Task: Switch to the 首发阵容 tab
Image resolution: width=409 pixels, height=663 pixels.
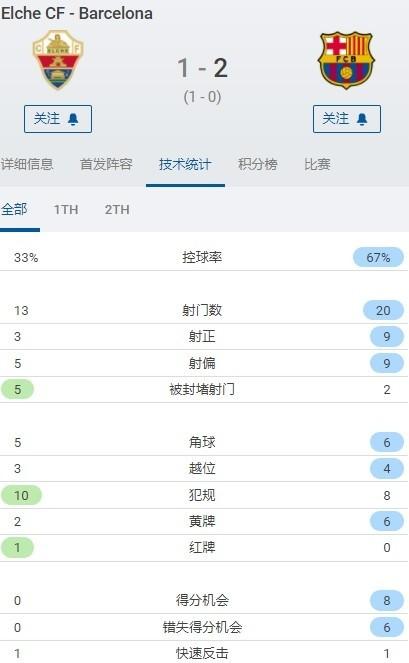Action: click(106, 164)
